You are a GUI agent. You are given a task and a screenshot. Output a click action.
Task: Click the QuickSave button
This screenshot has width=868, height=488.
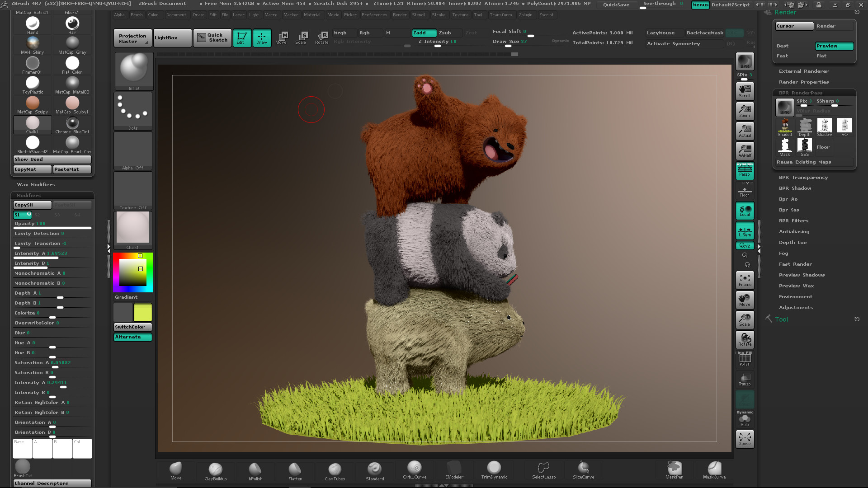[616, 5]
